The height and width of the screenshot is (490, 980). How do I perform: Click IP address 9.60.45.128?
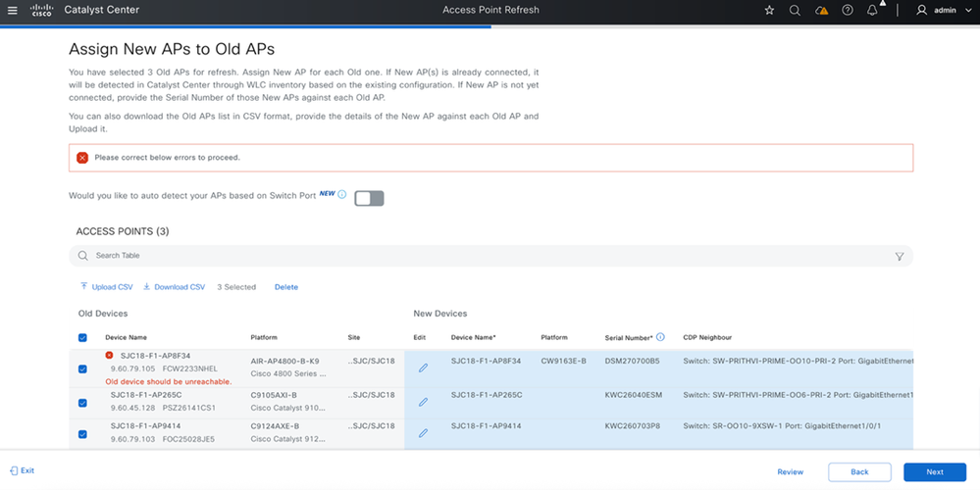(x=132, y=408)
